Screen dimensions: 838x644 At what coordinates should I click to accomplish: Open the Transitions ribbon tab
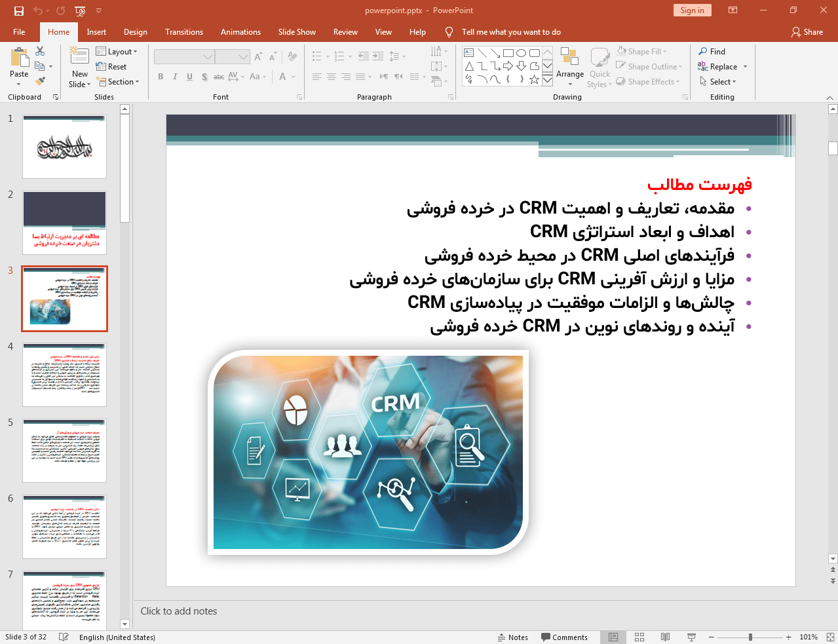coord(183,31)
